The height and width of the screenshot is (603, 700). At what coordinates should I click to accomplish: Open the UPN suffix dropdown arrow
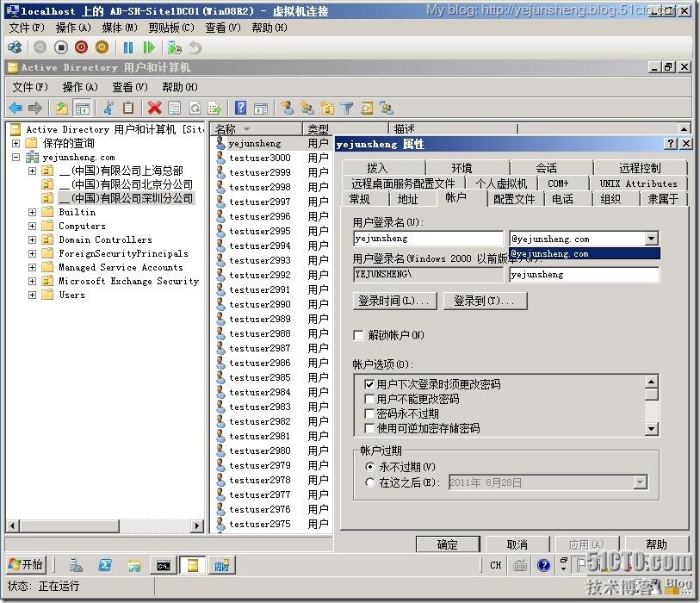point(651,239)
